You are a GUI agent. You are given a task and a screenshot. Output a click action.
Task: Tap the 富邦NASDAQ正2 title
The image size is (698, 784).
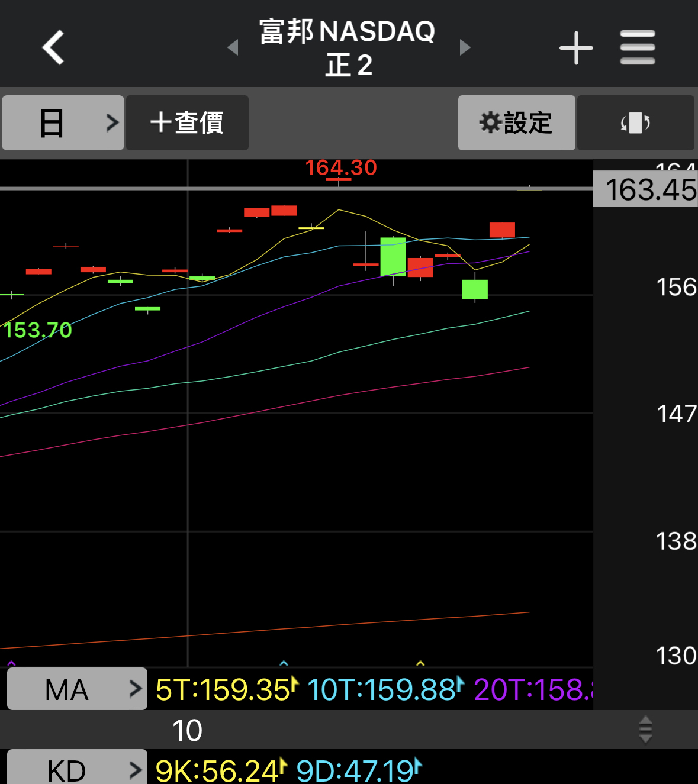click(348, 47)
